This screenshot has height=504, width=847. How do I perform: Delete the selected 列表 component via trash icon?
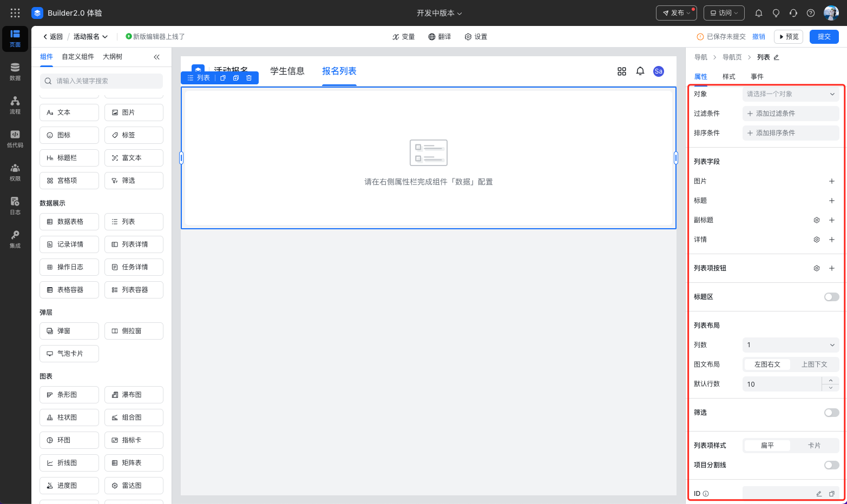pos(249,78)
